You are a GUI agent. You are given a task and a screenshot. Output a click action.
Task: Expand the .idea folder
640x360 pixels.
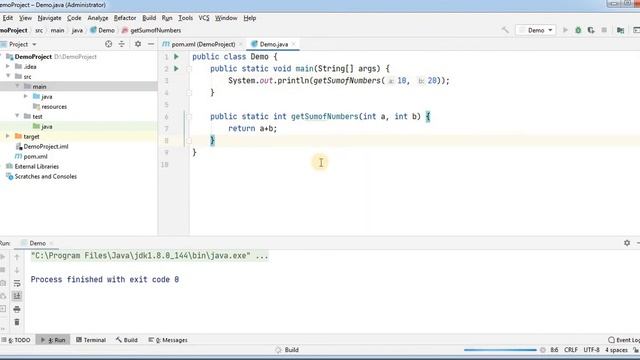[x=8, y=66]
